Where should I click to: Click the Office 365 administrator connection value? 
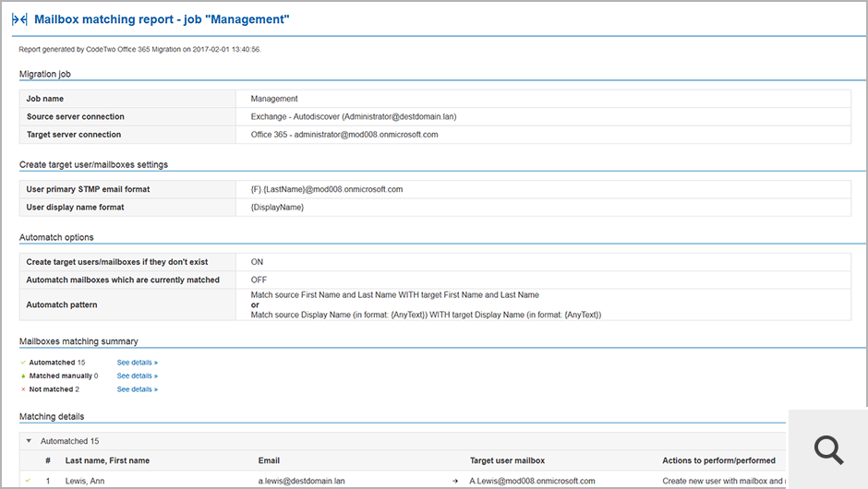(344, 135)
